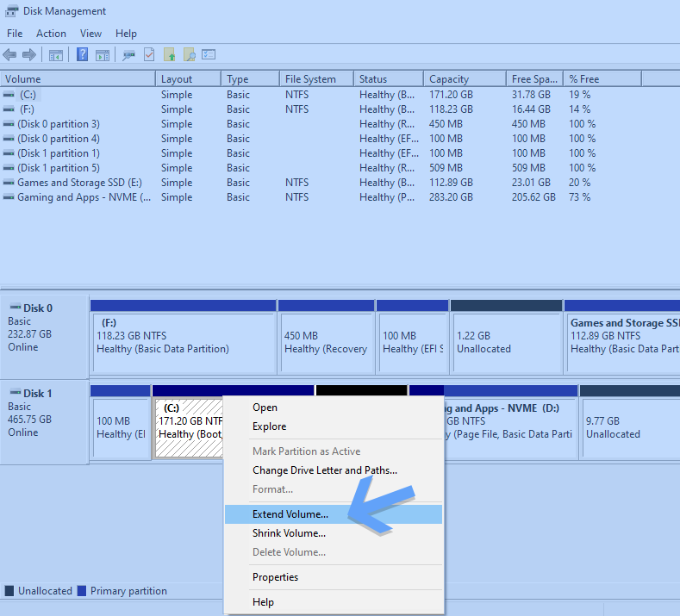
Task: Sort by the File System column header
Action: (x=317, y=79)
